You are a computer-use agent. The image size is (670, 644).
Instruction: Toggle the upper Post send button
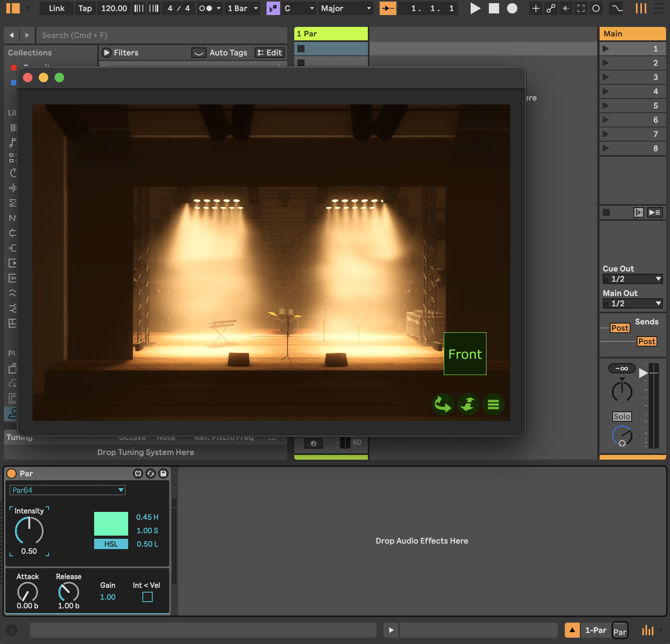tap(620, 328)
